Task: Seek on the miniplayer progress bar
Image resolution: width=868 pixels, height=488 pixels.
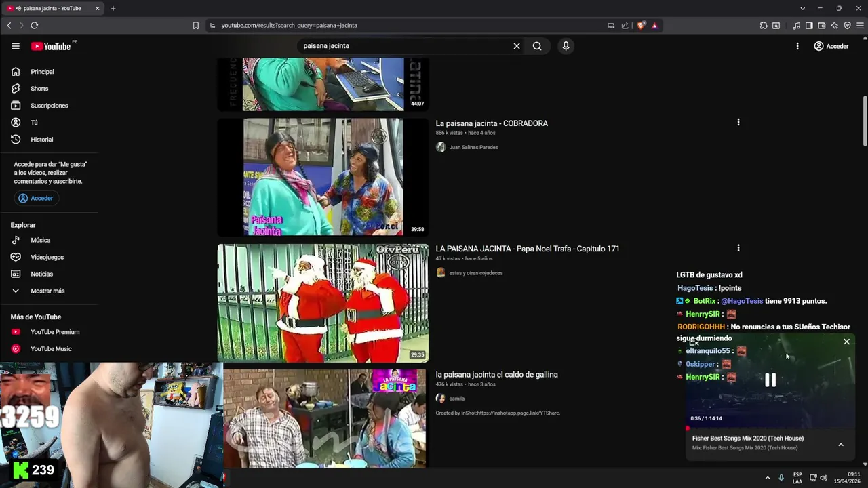Action: (x=770, y=428)
